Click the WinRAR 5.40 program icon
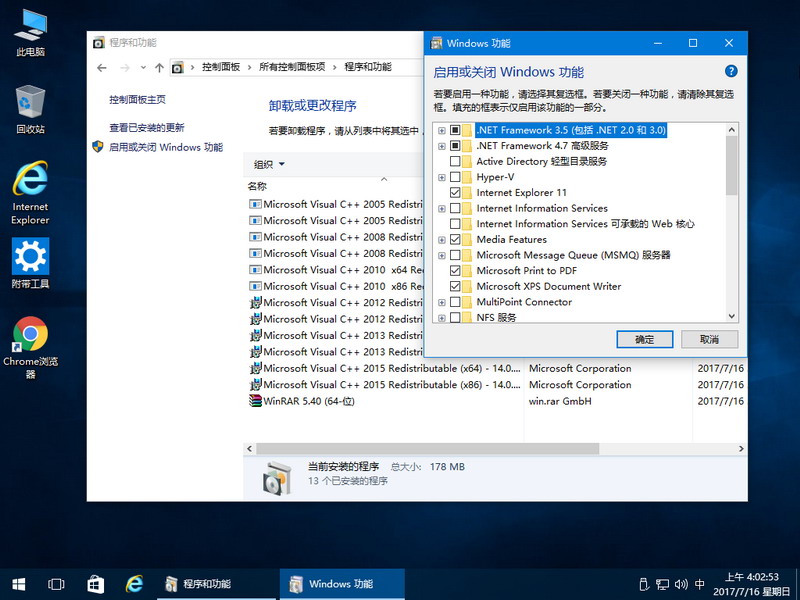800x600 pixels. [x=255, y=401]
